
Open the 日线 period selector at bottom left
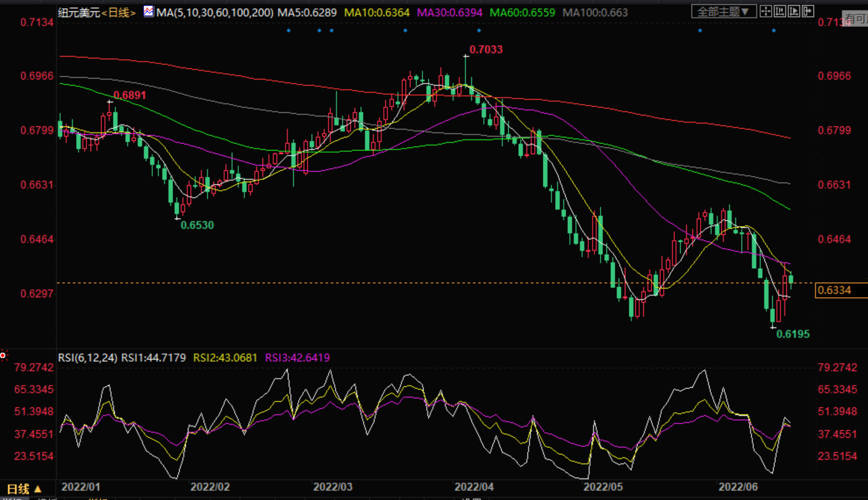click(x=24, y=488)
